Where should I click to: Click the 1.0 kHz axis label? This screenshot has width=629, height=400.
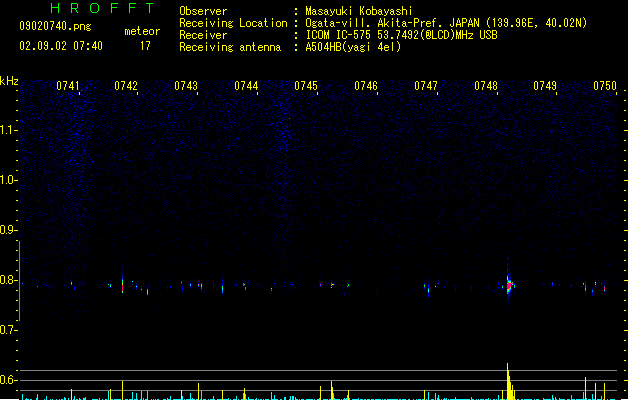point(8,180)
